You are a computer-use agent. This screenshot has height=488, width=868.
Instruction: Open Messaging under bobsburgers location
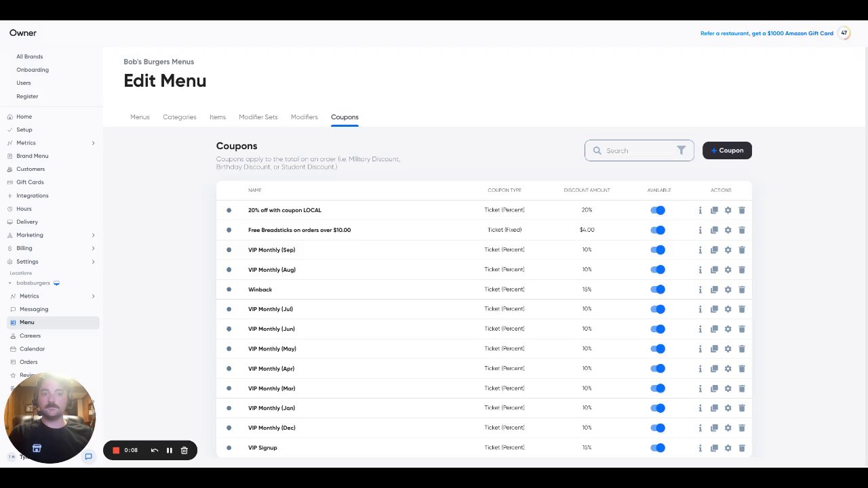[x=34, y=309]
